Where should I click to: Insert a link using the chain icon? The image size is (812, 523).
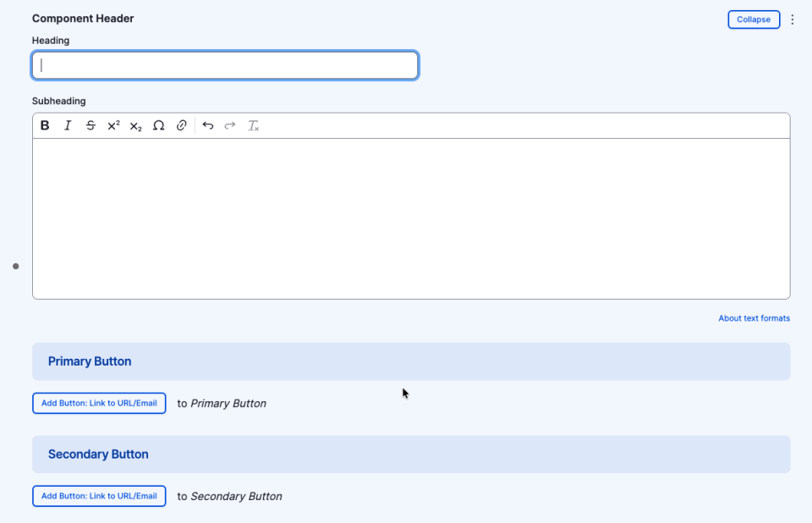[x=181, y=125]
